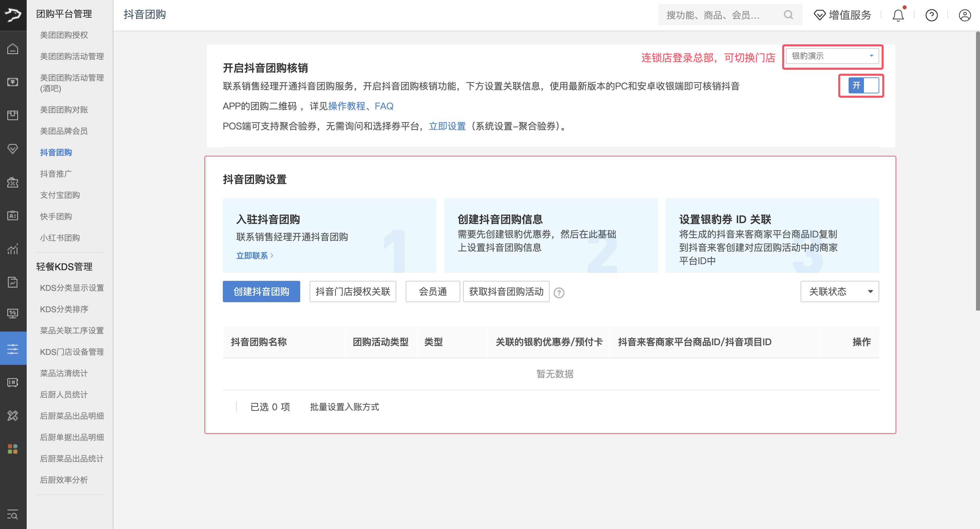This screenshot has width=980, height=529.
Task: Click the notification bell with red badge
Action: click(898, 15)
